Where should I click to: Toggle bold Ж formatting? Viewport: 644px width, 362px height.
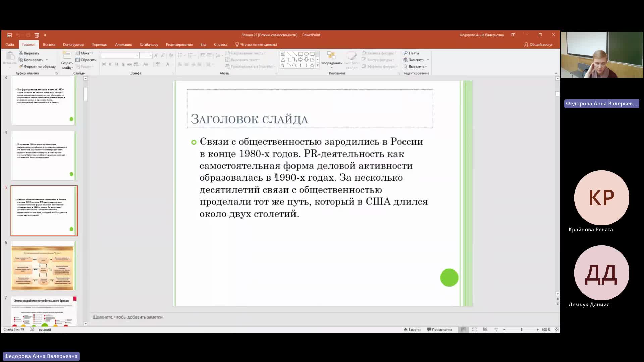tap(104, 64)
